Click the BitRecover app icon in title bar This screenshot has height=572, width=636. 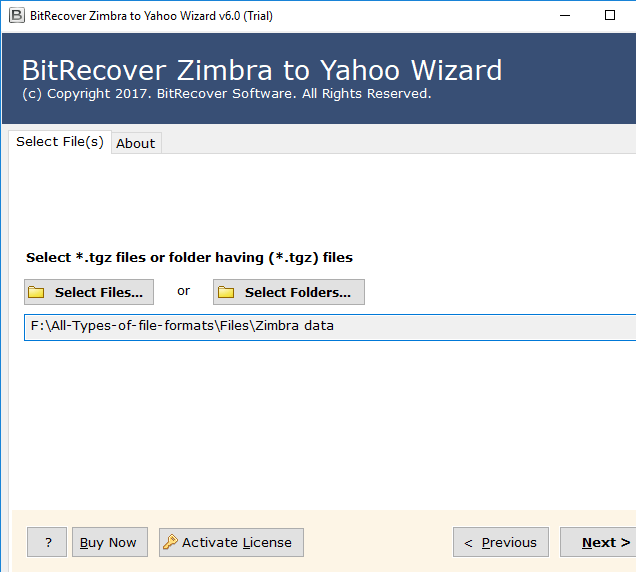tap(17, 16)
